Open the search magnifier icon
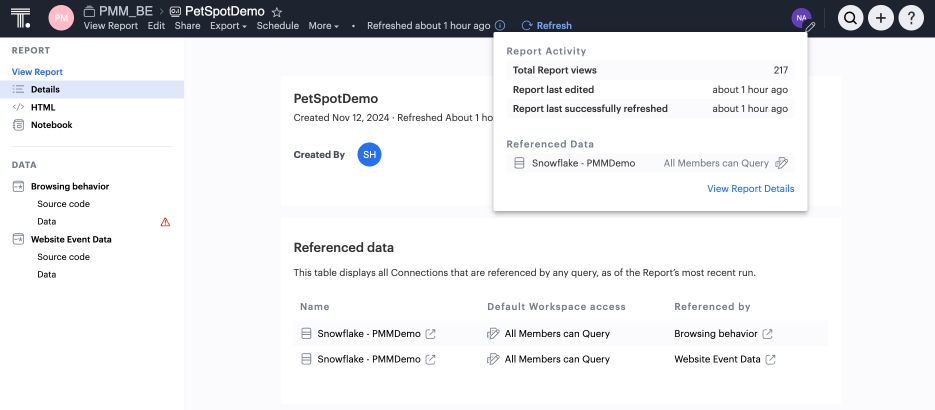Viewport: 935px width, 410px height. [851, 17]
